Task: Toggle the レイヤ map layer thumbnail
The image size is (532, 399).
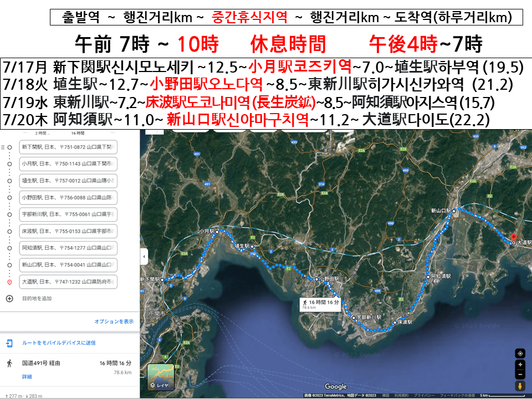Action: click(161, 377)
